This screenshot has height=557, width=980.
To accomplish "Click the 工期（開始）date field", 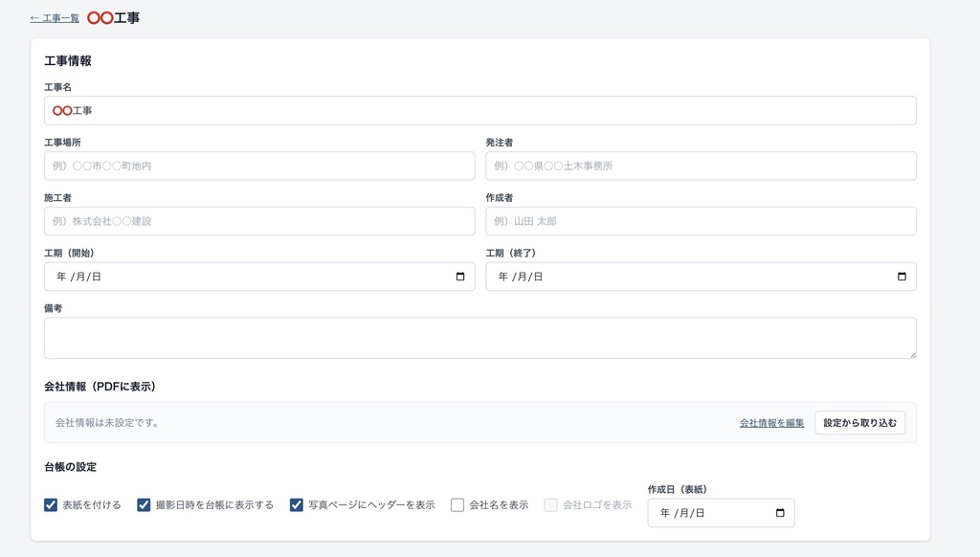I will point(259,277).
